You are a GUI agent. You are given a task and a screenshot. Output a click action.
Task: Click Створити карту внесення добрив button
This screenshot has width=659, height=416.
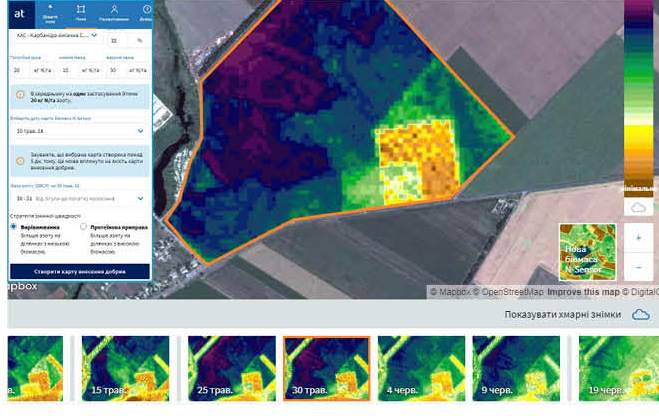click(x=79, y=271)
